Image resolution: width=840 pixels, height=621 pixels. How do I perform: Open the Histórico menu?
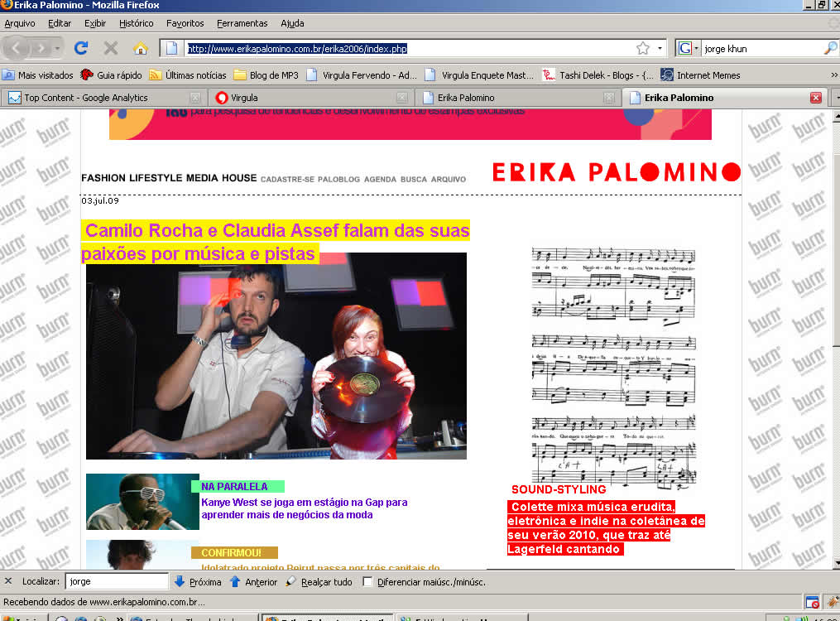tap(136, 23)
